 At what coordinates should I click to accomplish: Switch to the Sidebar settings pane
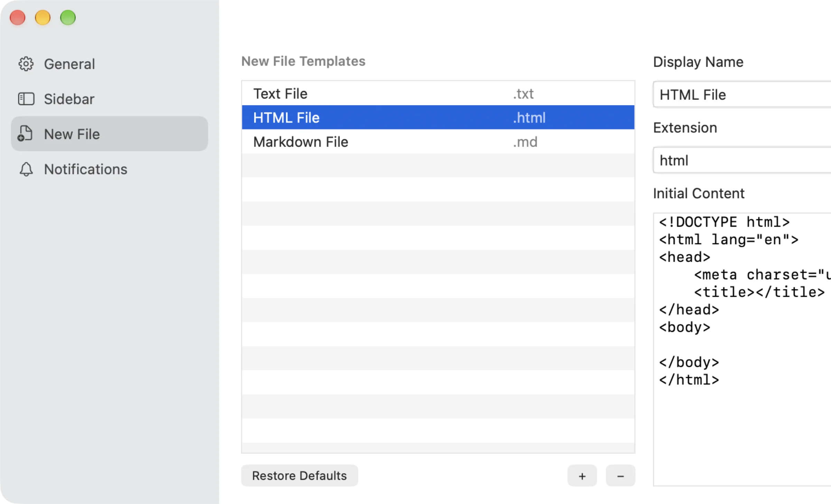pos(109,99)
